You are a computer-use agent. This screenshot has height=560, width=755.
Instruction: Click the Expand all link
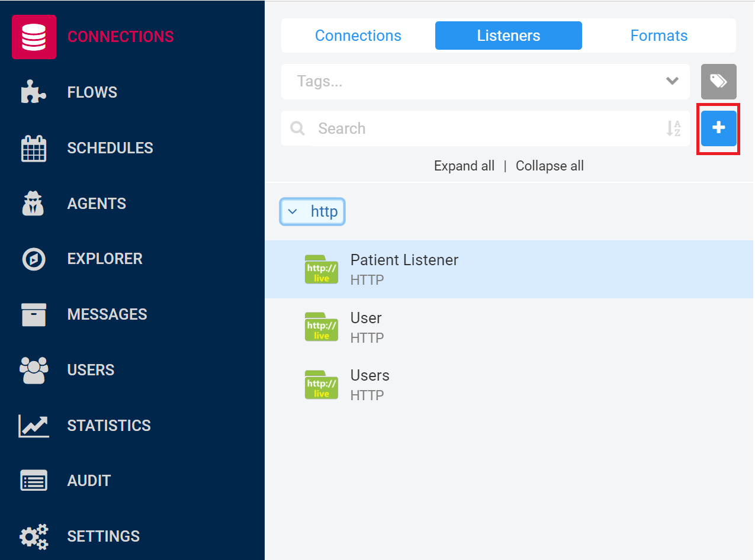[x=464, y=166]
